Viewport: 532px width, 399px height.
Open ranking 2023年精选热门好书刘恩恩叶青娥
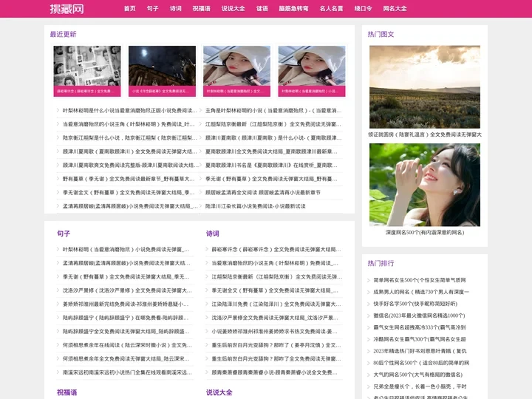[x=420, y=351]
